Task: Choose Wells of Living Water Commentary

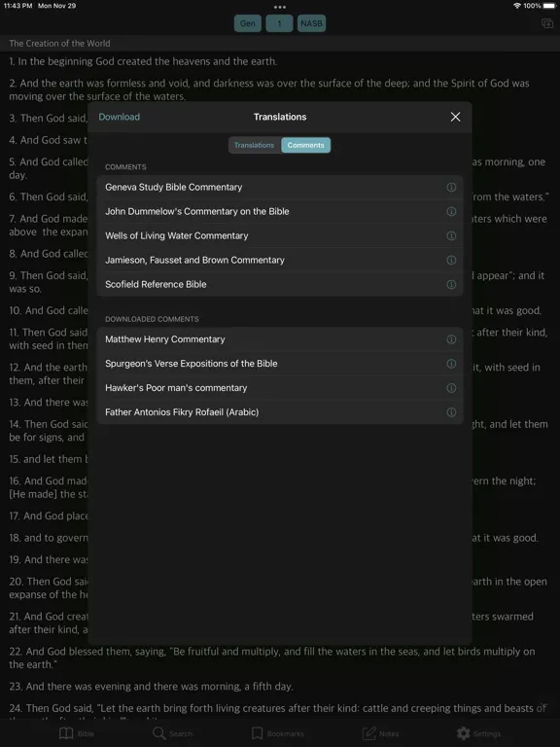Action: [280, 235]
